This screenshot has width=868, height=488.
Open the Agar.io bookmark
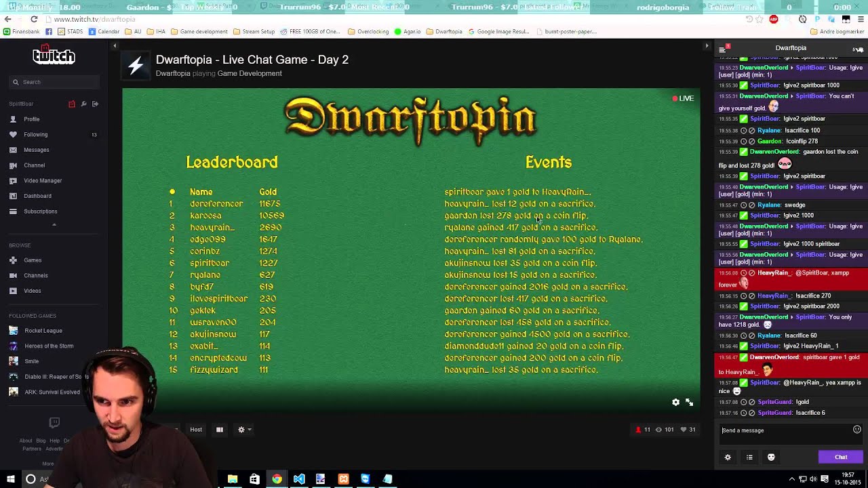pyautogui.click(x=408, y=32)
